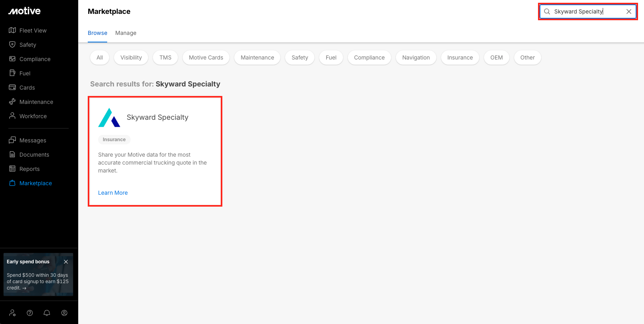Open Fleet View in sidebar

click(x=33, y=31)
